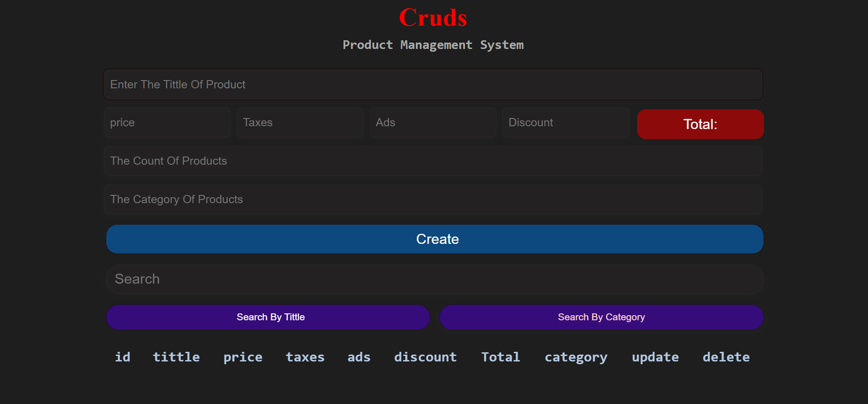
Task: Focus the Search input box
Action: point(435,279)
